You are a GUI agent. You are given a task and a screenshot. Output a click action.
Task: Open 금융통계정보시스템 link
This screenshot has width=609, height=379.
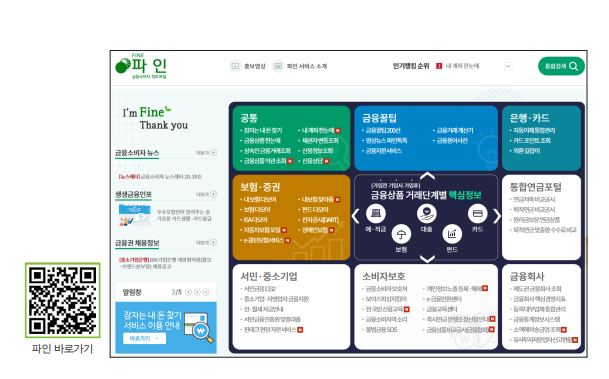pyautogui.click(x=537, y=319)
